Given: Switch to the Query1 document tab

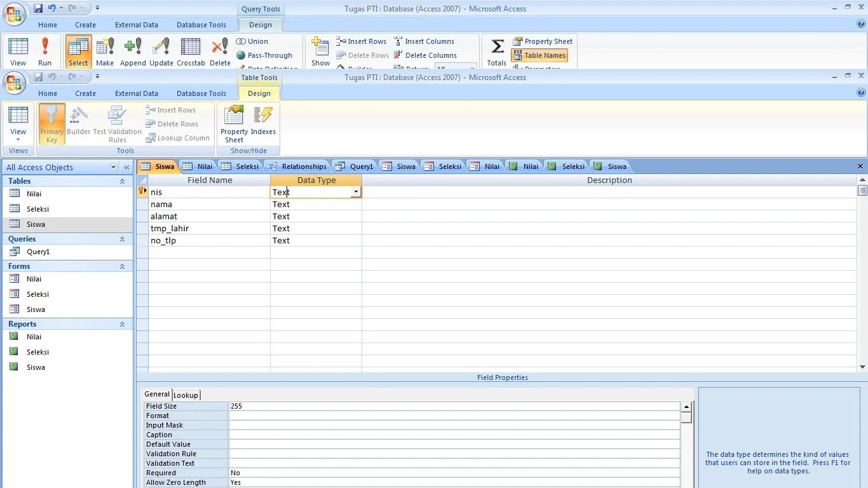Looking at the screenshot, I should [x=355, y=166].
